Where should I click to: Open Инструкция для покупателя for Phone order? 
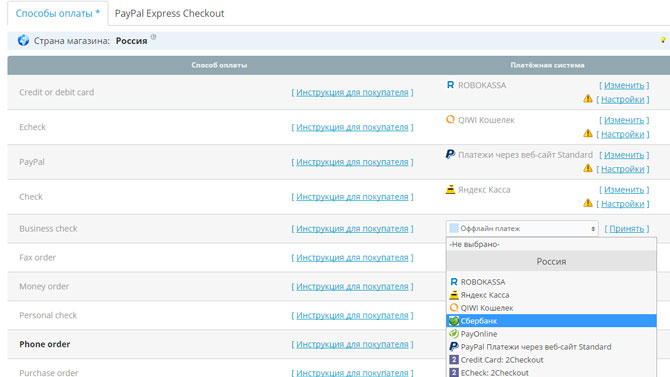352,344
